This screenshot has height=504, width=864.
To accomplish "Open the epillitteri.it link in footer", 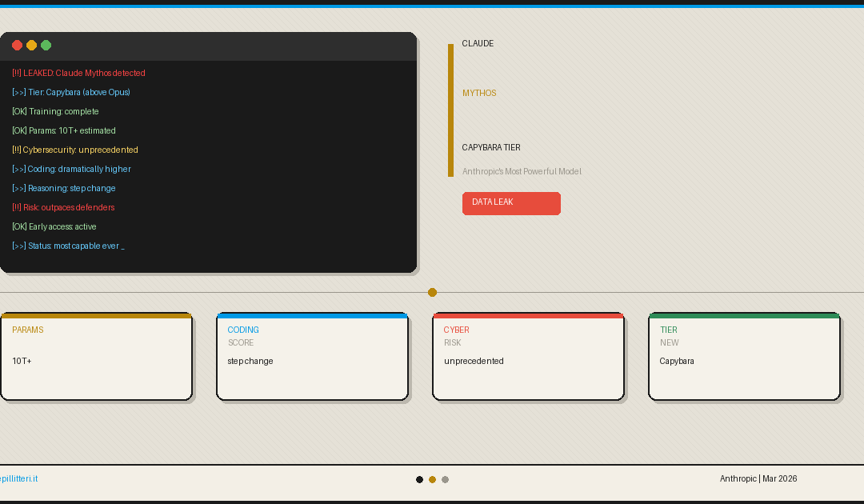I will tap(18, 478).
